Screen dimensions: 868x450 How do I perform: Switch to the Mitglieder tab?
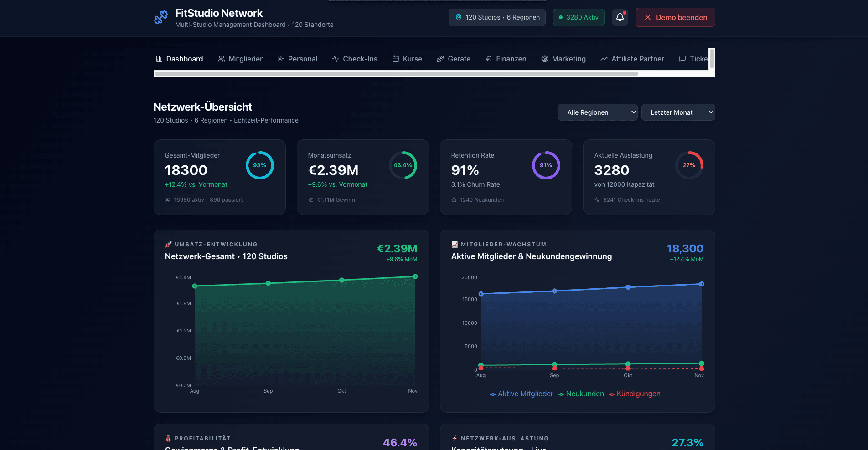click(240, 59)
